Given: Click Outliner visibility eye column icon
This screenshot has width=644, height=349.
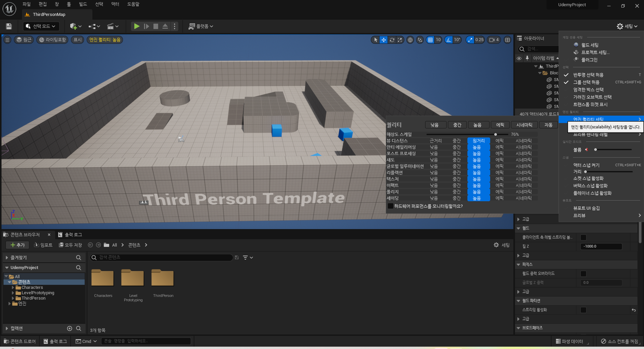Looking at the screenshot, I should click(x=519, y=58).
